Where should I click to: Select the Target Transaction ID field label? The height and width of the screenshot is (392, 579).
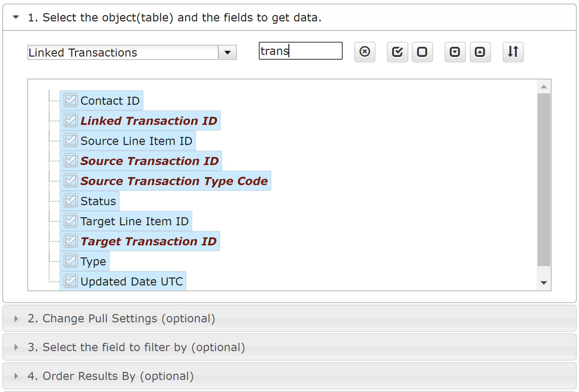click(148, 241)
